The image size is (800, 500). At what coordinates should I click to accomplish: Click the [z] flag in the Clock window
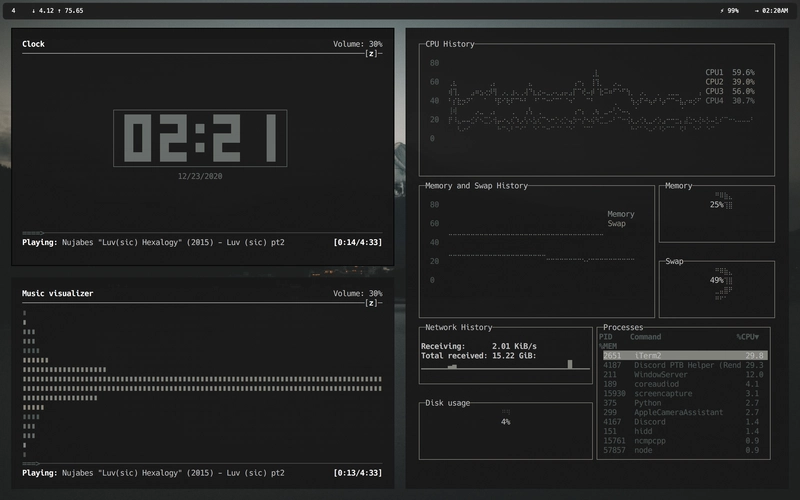[371, 54]
